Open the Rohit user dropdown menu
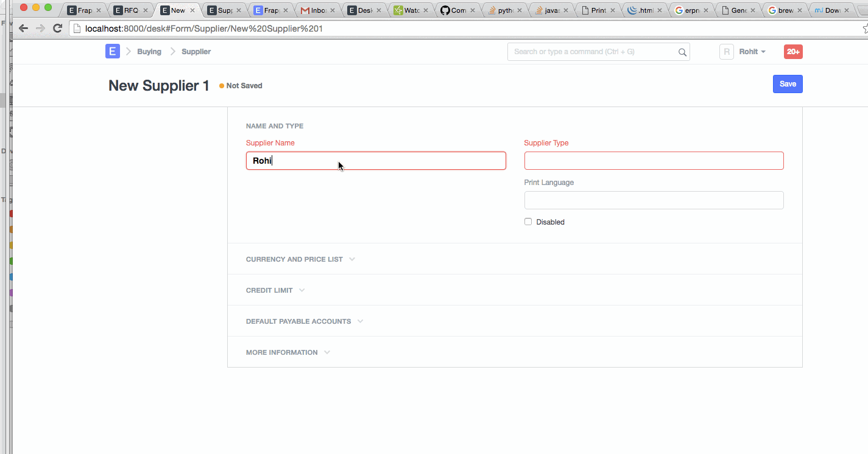This screenshot has width=868, height=454. tap(752, 52)
